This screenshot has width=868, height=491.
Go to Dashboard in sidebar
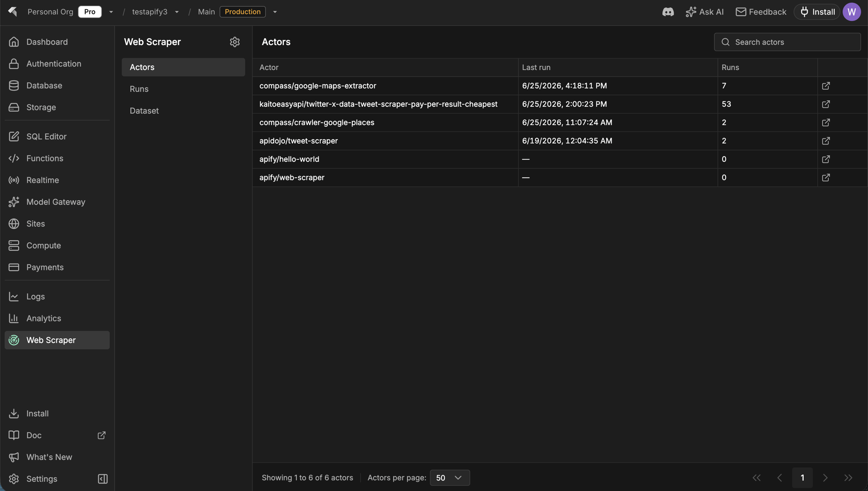57,42
